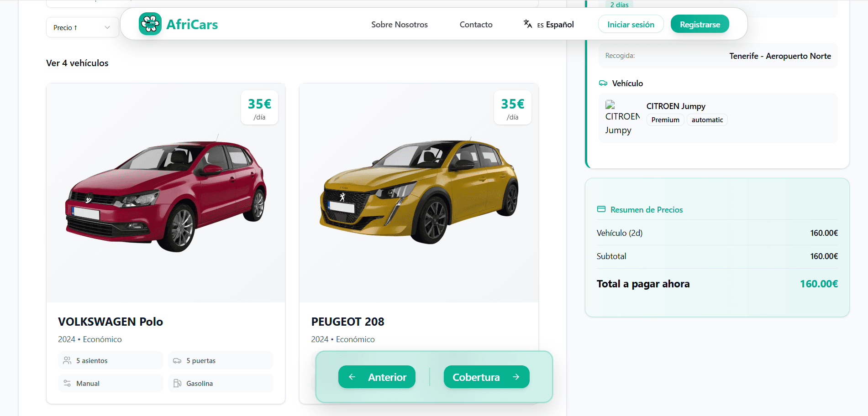Go back with the Anterior button
Image resolution: width=868 pixels, height=416 pixels.
coord(377,377)
